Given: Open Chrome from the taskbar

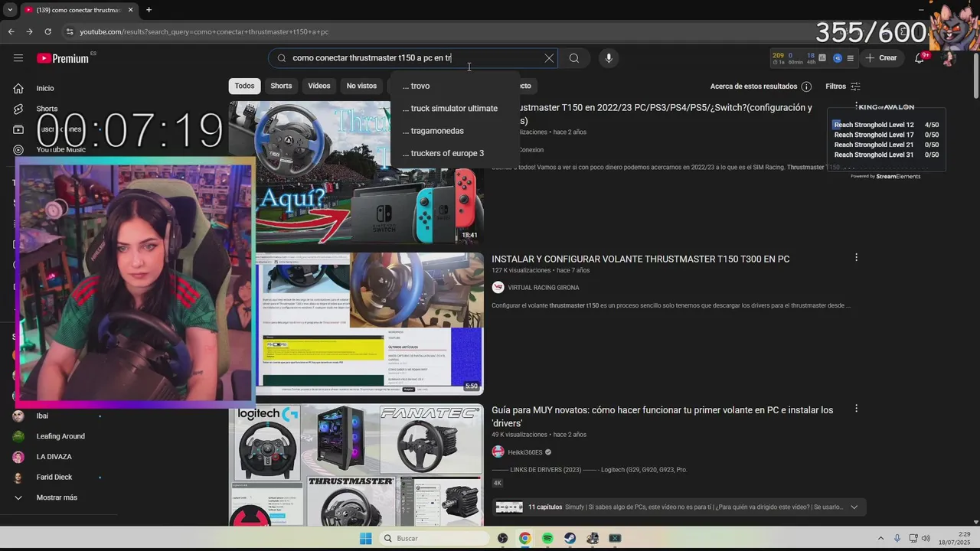Looking at the screenshot, I should click(524, 538).
